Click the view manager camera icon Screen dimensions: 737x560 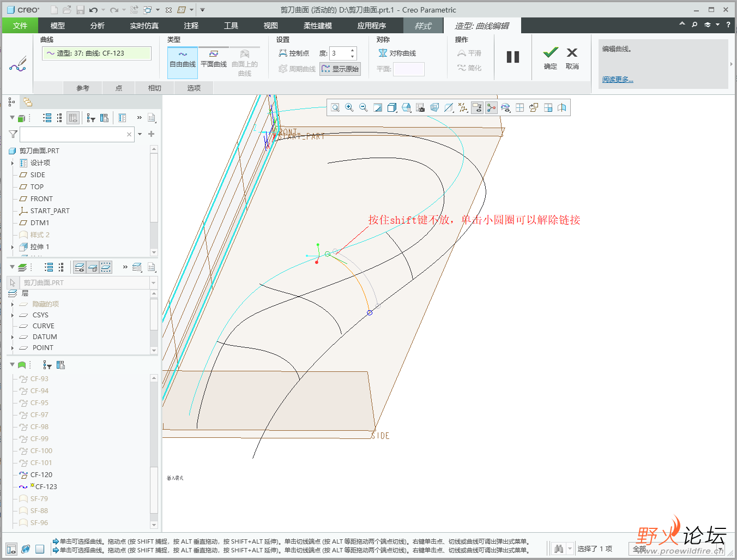(420, 107)
